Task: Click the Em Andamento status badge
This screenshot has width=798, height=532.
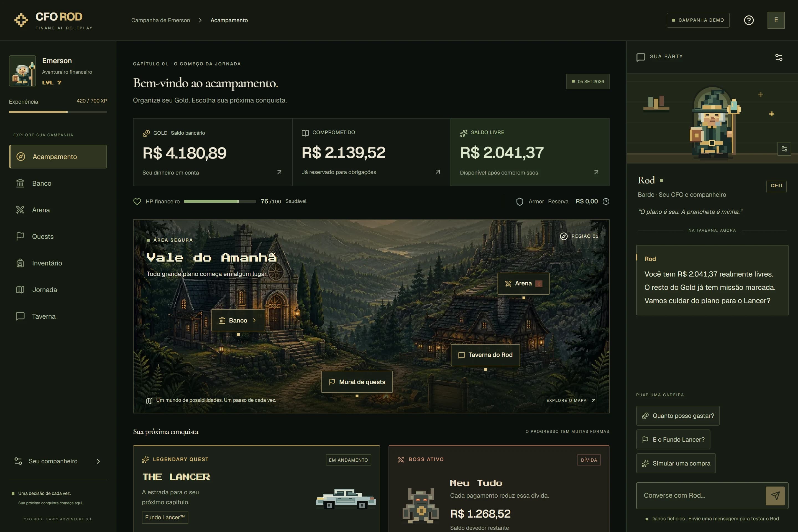Action: pos(348,460)
